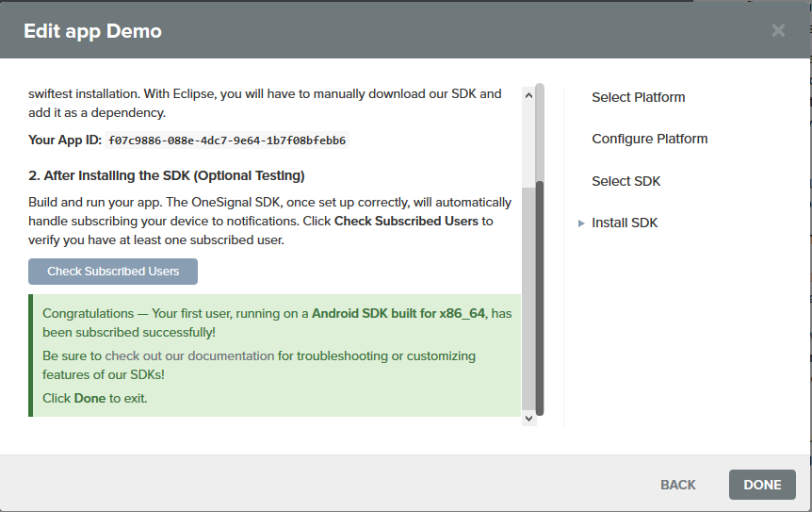Go to the Select Platform step

(x=638, y=97)
